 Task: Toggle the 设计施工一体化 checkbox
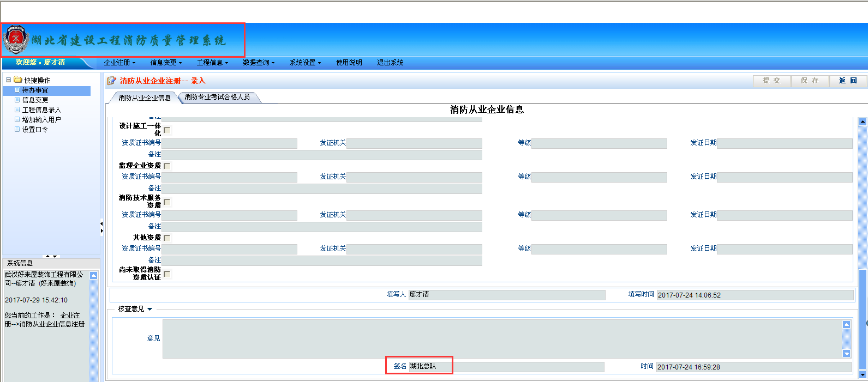tap(167, 130)
